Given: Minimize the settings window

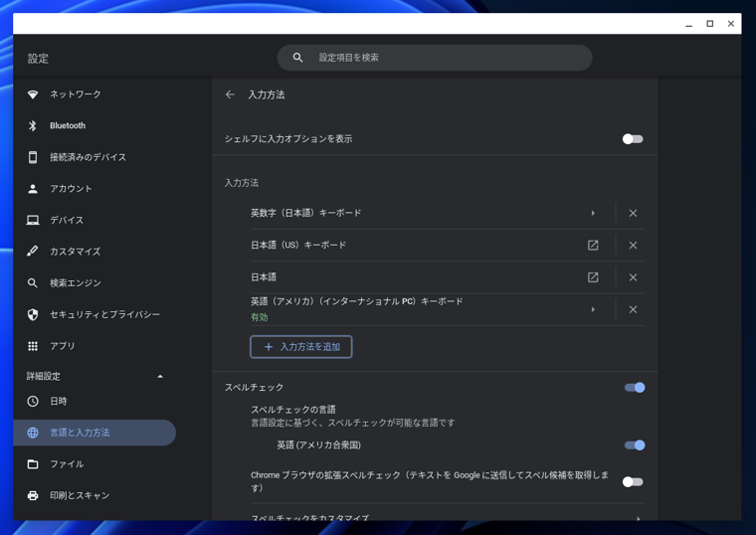Looking at the screenshot, I should 689,24.
